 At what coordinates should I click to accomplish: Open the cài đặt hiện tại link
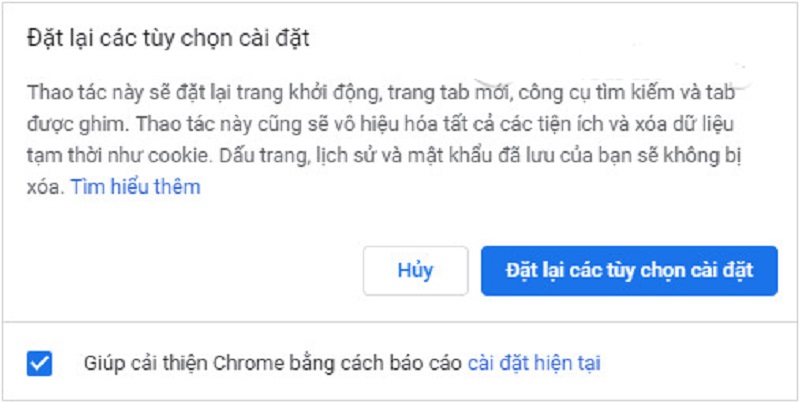[x=534, y=363]
